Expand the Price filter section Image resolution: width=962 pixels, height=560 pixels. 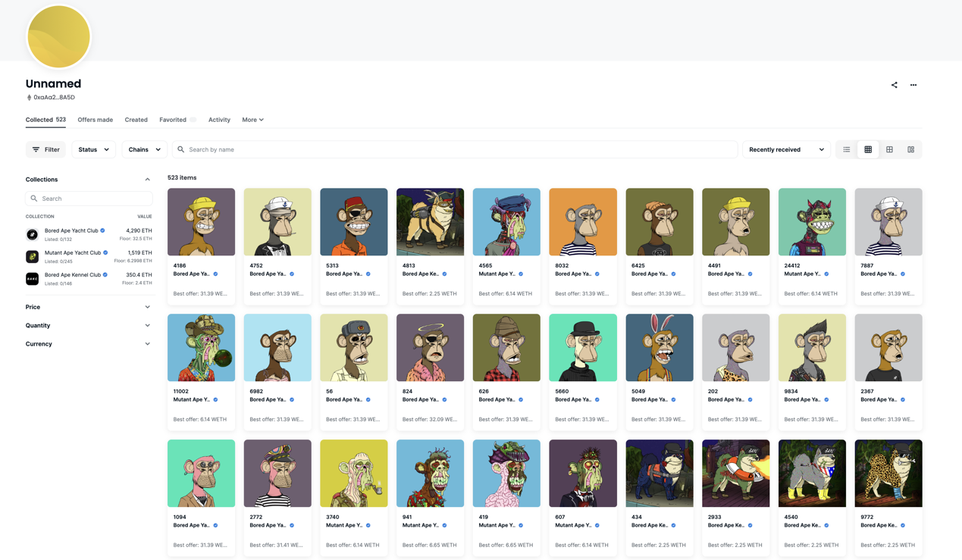pos(88,307)
